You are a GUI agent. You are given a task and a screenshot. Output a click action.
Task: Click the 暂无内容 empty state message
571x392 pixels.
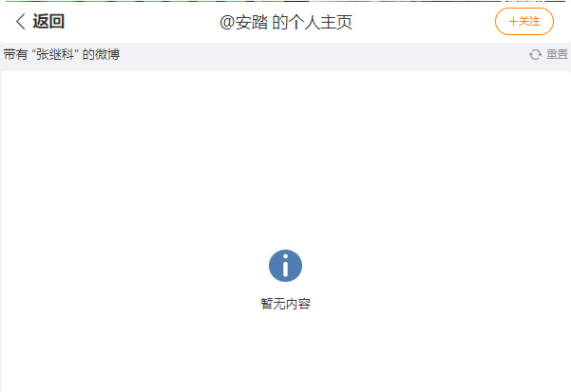pyautogui.click(x=285, y=304)
